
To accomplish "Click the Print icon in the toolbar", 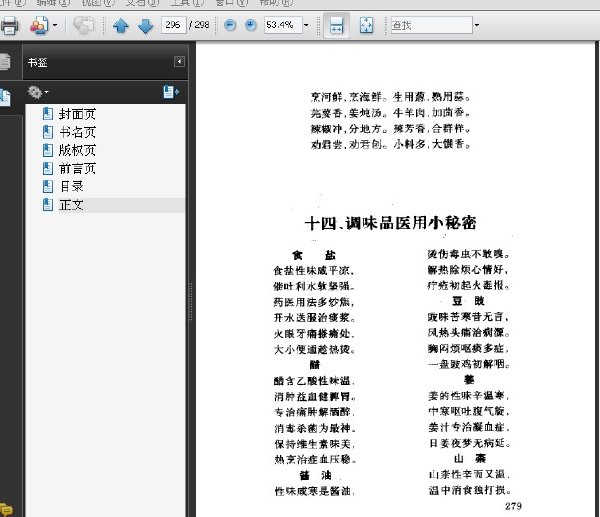I will (x=9, y=26).
